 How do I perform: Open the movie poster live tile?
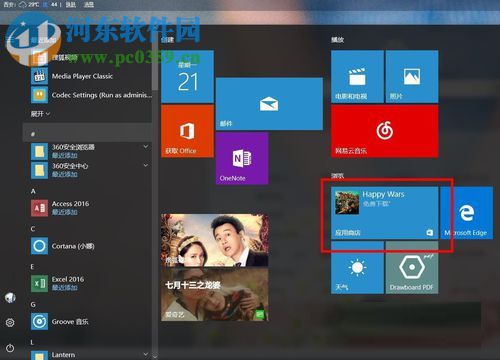215,240
